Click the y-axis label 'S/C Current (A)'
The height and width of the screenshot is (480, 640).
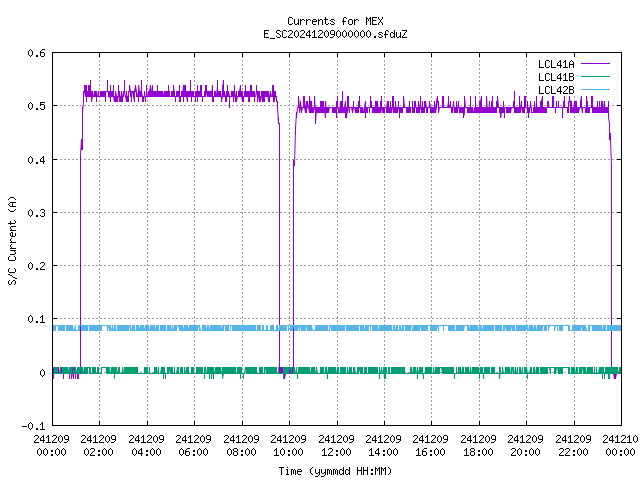pyautogui.click(x=13, y=240)
